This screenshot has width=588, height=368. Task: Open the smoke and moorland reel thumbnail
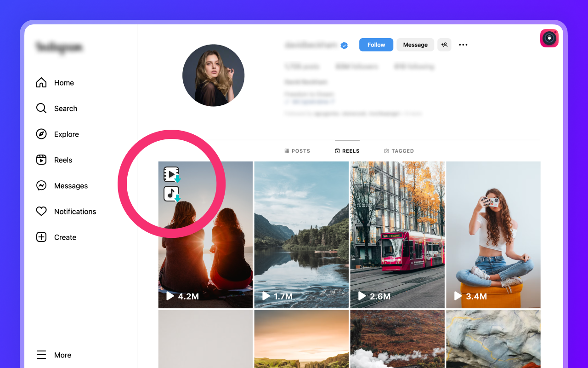pyautogui.click(x=397, y=339)
